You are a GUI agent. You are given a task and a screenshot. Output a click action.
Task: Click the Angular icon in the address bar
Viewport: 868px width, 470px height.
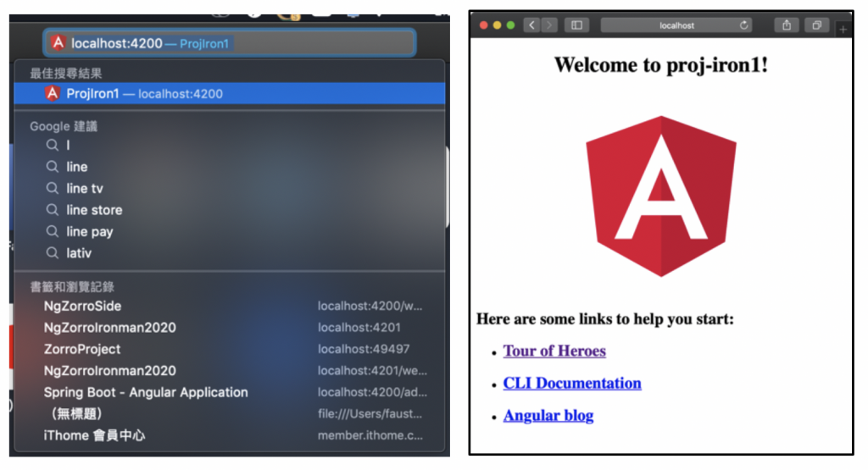pos(58,42)
